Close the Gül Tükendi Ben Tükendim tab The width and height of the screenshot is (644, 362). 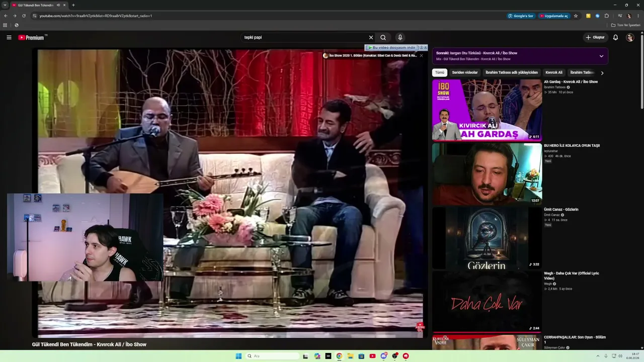[x=64, y=5]
